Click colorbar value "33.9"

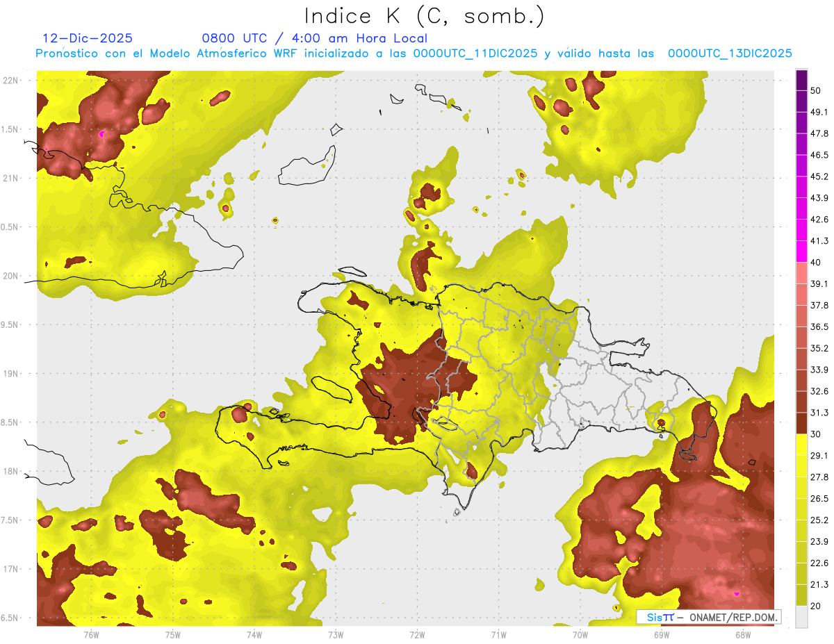[x=819, y=370]
